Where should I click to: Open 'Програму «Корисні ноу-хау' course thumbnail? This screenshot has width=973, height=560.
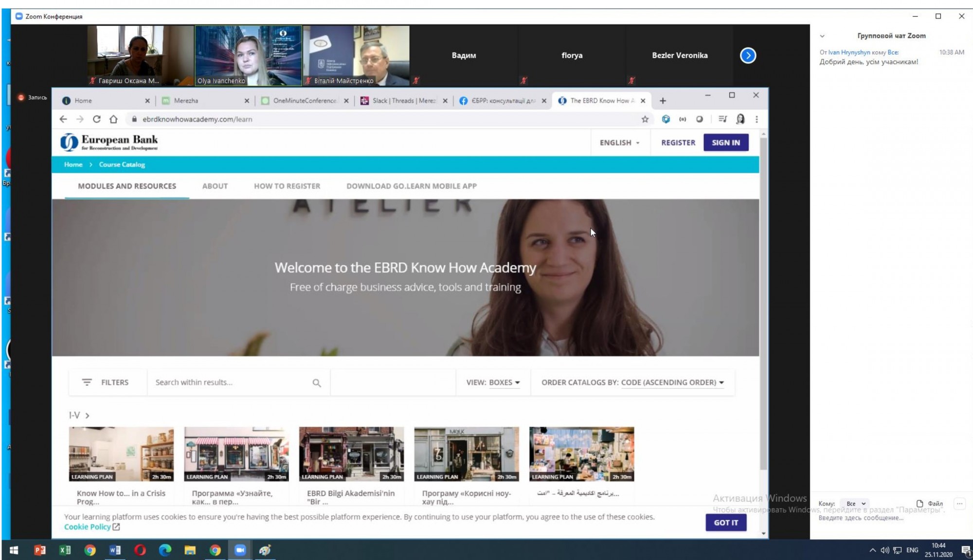point(467,454)
